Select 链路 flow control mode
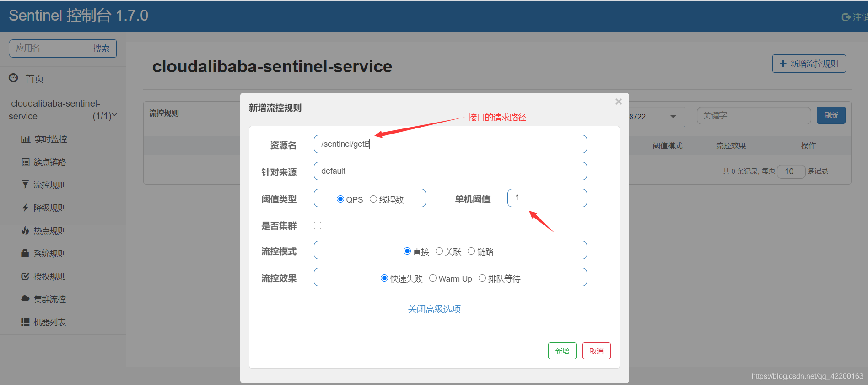 [471, 251]
